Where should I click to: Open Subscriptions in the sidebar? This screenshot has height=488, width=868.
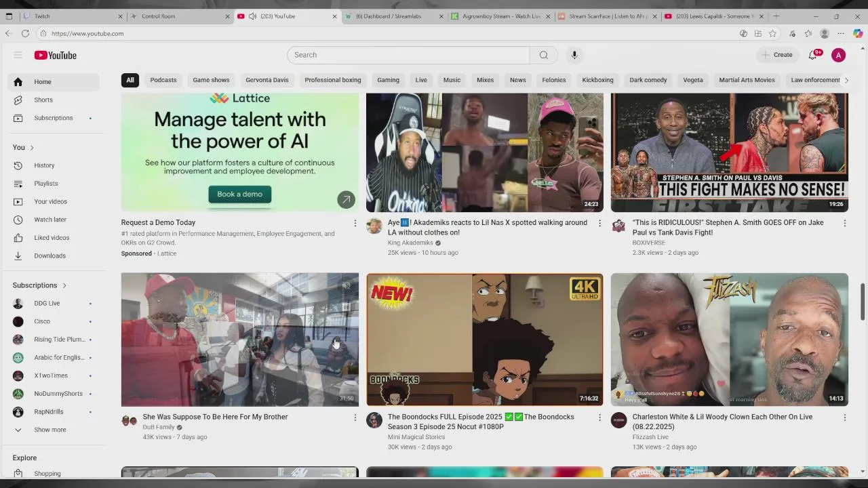[x=54, y=118]
